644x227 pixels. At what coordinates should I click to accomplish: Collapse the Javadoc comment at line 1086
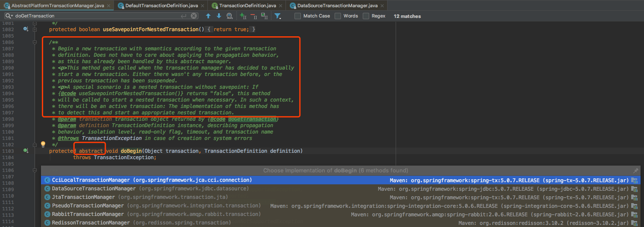click(x=35, y=42)
